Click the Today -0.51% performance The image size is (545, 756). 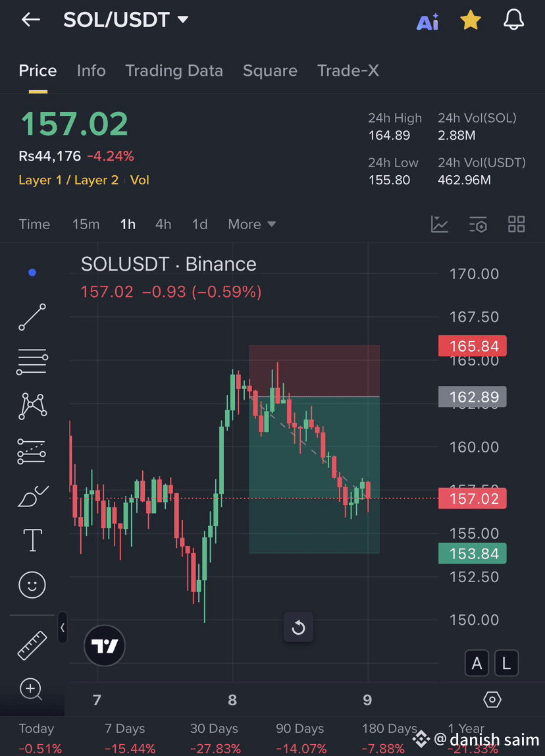pos(40,738)
